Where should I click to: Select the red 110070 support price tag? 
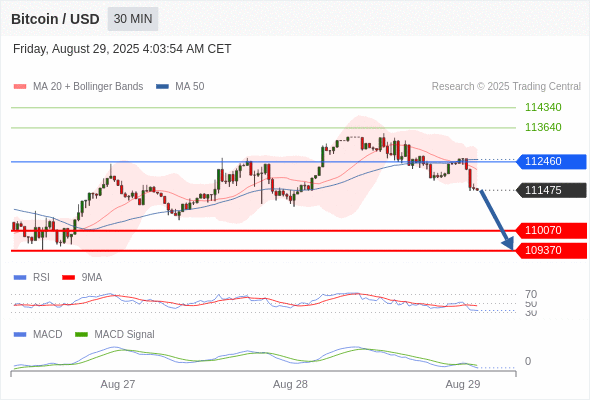coord(551,230)
